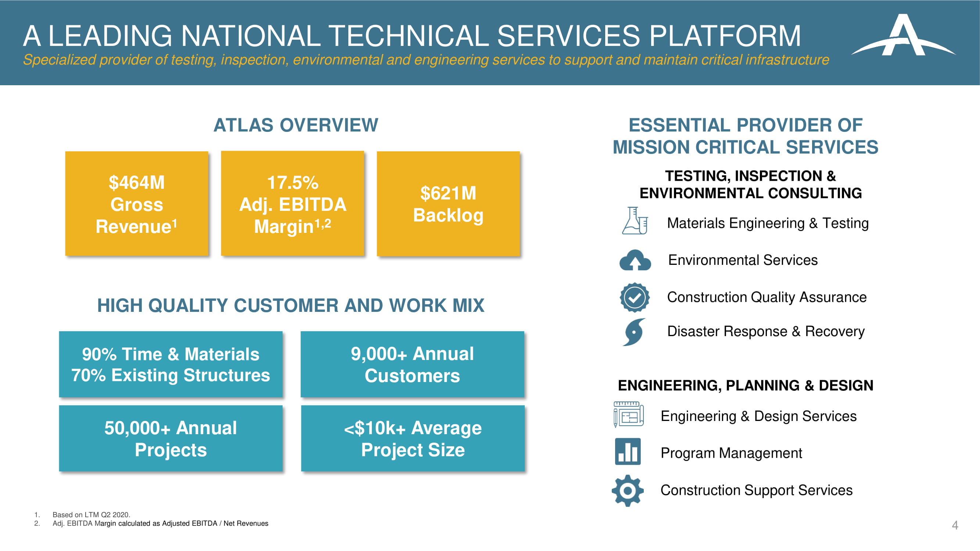
Task: Click 'TESTING, INSPECTION & ENVIRONMENTAL CONSULTING' subheading
Action: coord(751,184)
